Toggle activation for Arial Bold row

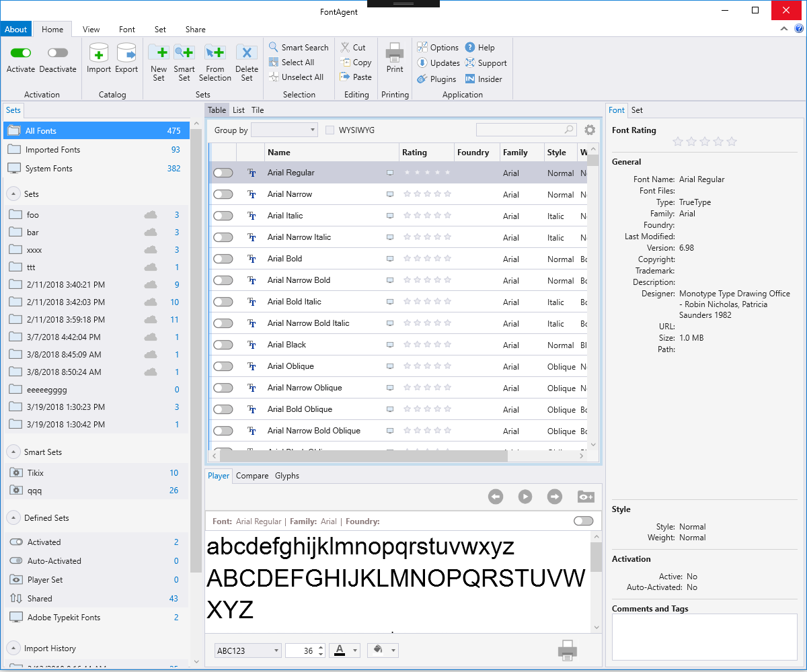click(223, 259)
